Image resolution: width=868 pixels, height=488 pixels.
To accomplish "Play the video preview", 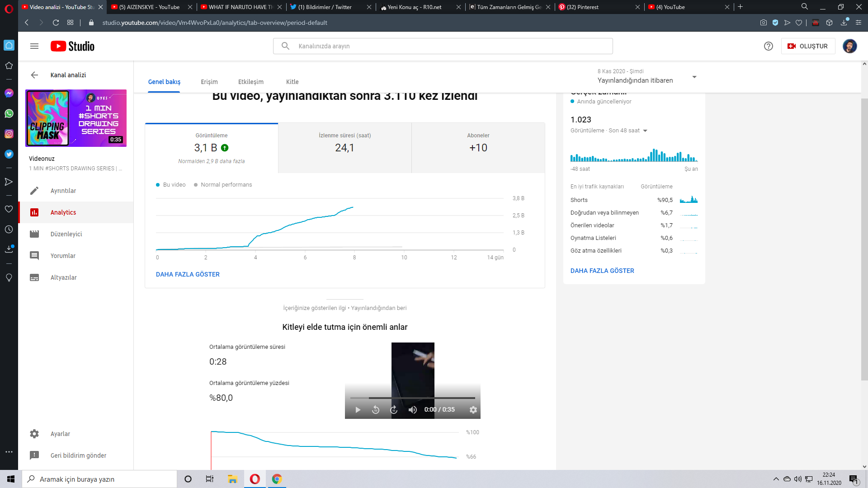I will click(358, 410).
